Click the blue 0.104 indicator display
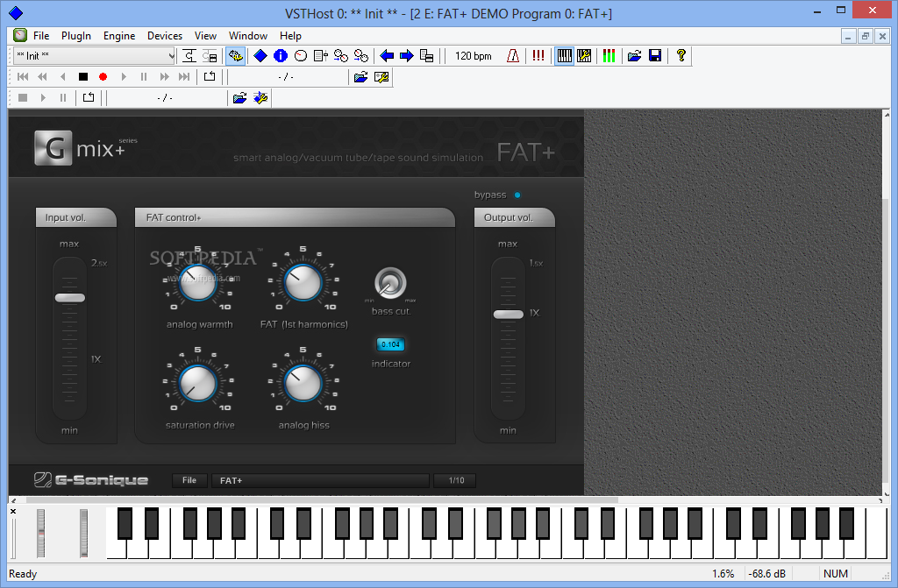The width and height of the screenshot is (898, 588). pos(390,344)
